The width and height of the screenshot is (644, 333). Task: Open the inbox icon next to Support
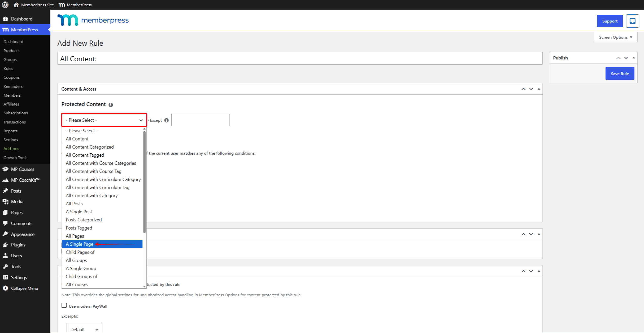pyautogui.click(x=632, y=21)
